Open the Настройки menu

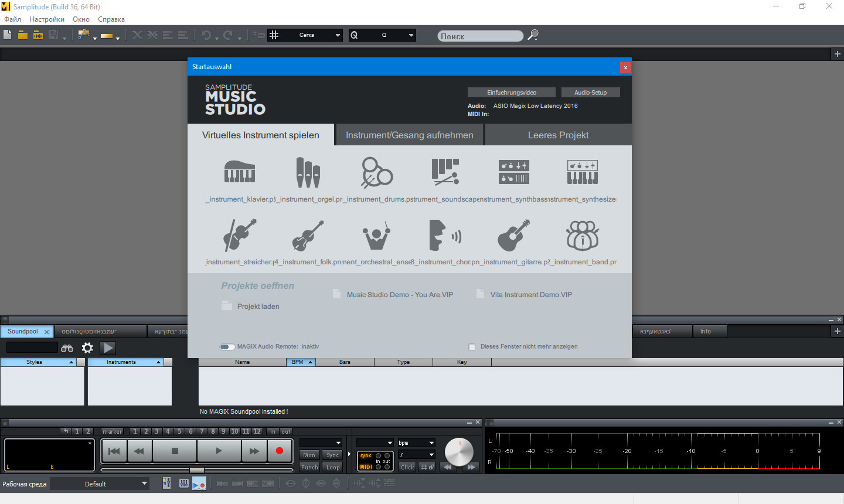47,19
